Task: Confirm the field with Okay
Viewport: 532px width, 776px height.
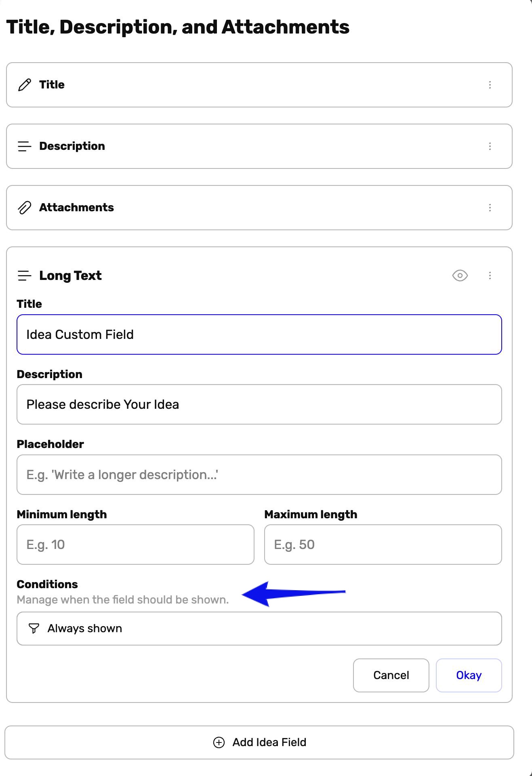Action: click(x=469, y=675)
